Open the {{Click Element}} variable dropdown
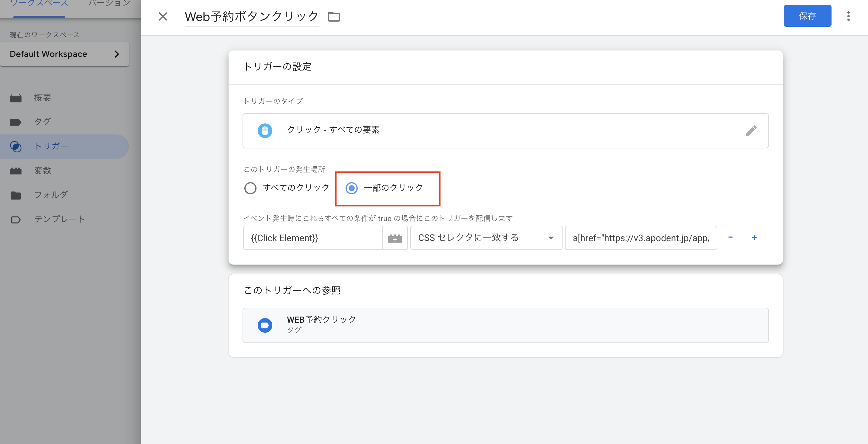Viewport: 868px width, 444px height. click(x=312, y=238)
